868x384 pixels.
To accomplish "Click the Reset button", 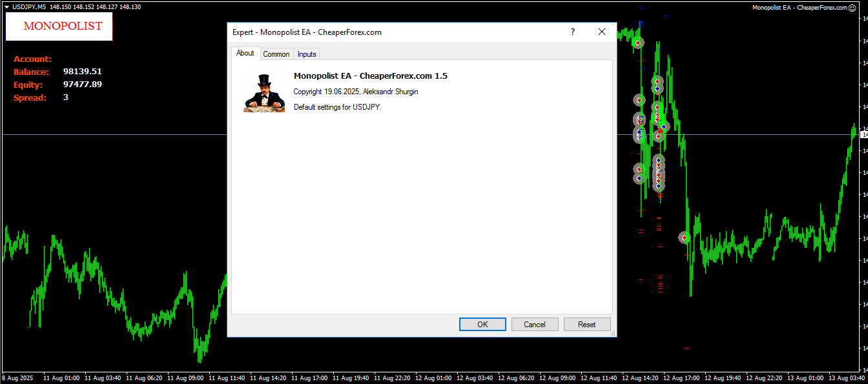I will tap(587, 324).
